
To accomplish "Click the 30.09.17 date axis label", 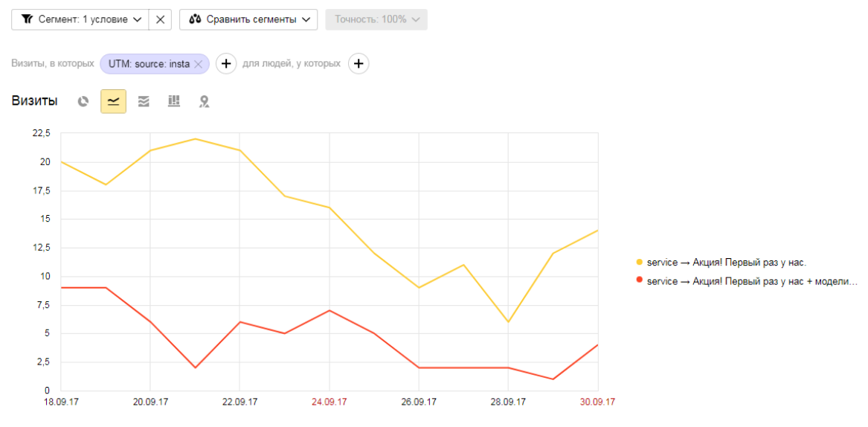I will tap(597, 402).
